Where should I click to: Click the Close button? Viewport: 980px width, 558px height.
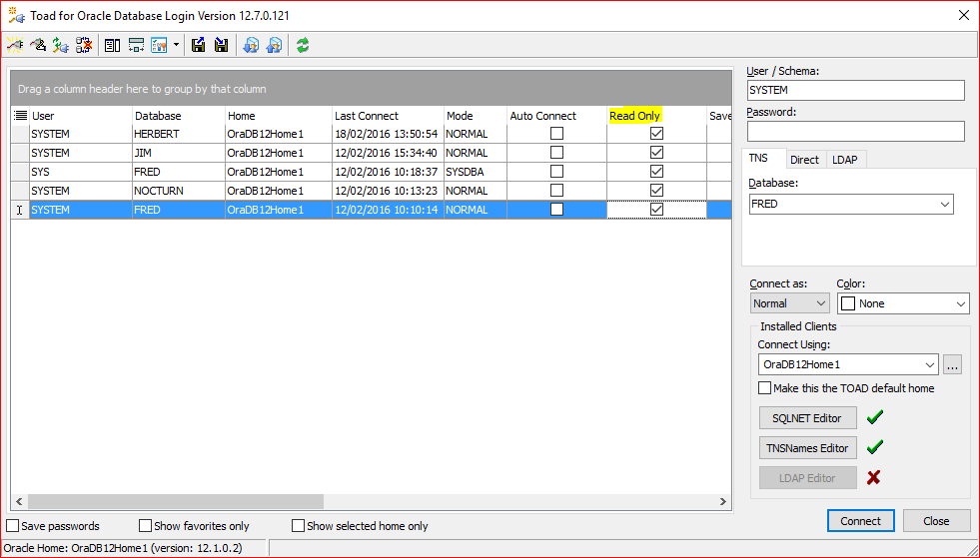tap(936, 521)
